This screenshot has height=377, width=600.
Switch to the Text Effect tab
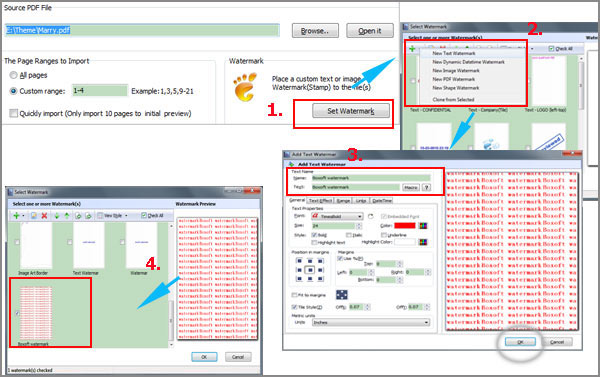pos(320,201)
